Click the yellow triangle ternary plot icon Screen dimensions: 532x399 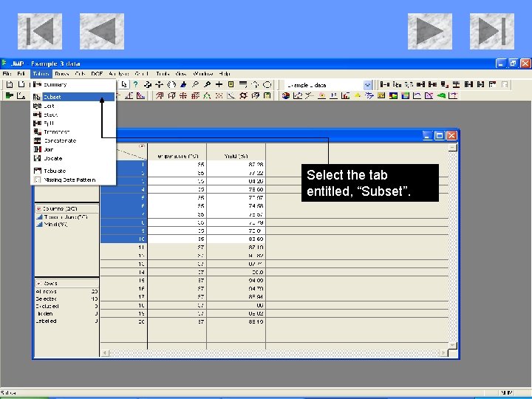coord(358,95)
